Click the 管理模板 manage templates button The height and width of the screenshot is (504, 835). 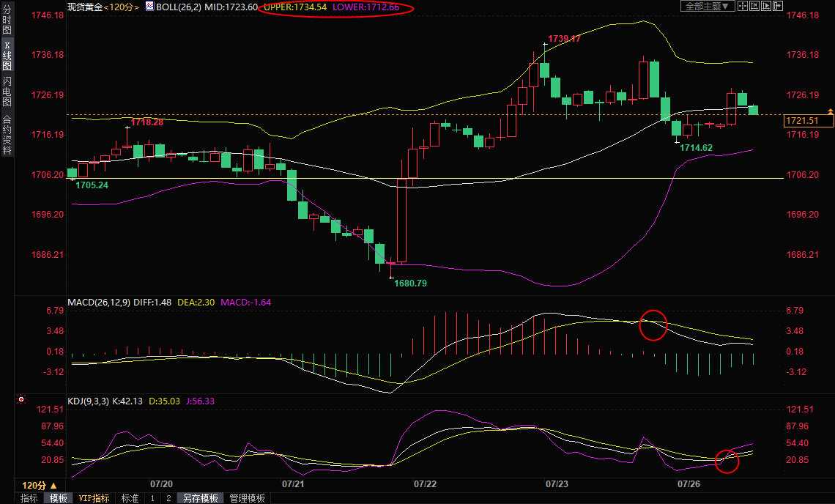[x=248, y=498]
